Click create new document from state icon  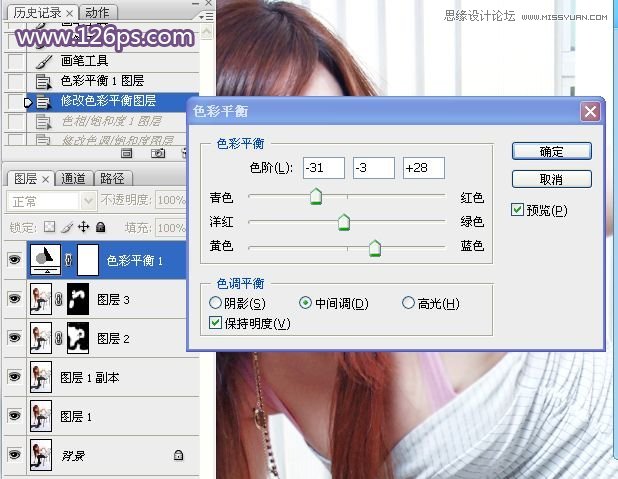[127, 153]
